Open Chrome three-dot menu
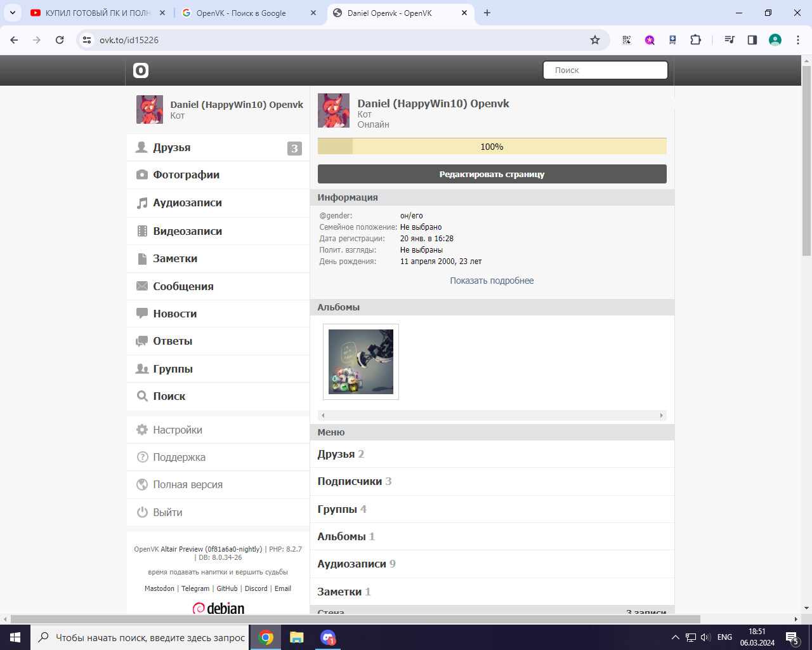812x650 pixels. click(x=797, y=40)
